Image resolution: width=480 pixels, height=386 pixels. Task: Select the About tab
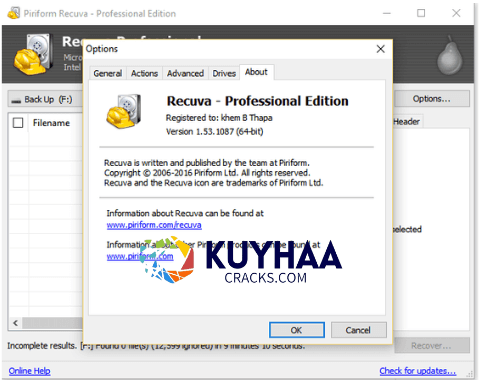click(256, 72)
